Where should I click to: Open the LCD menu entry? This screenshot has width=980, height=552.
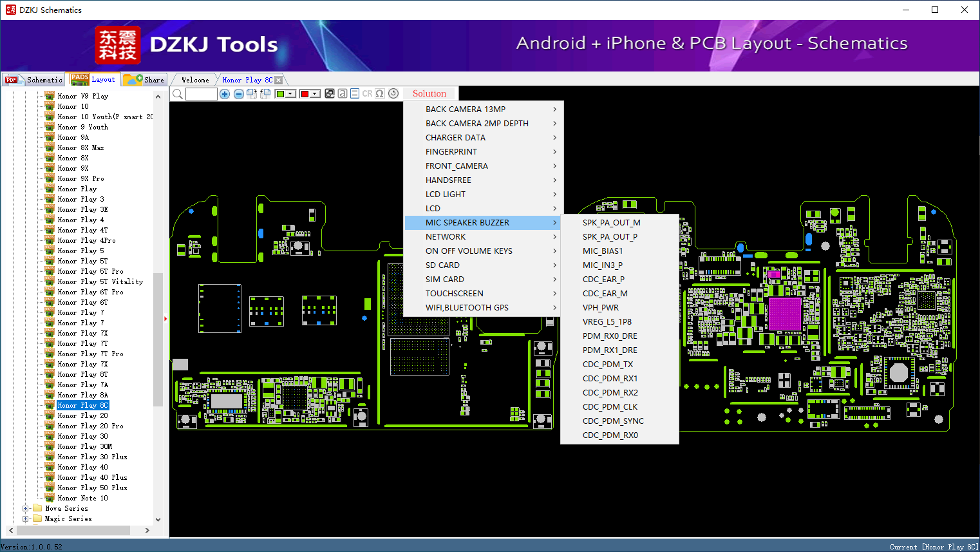click(483, 208)
